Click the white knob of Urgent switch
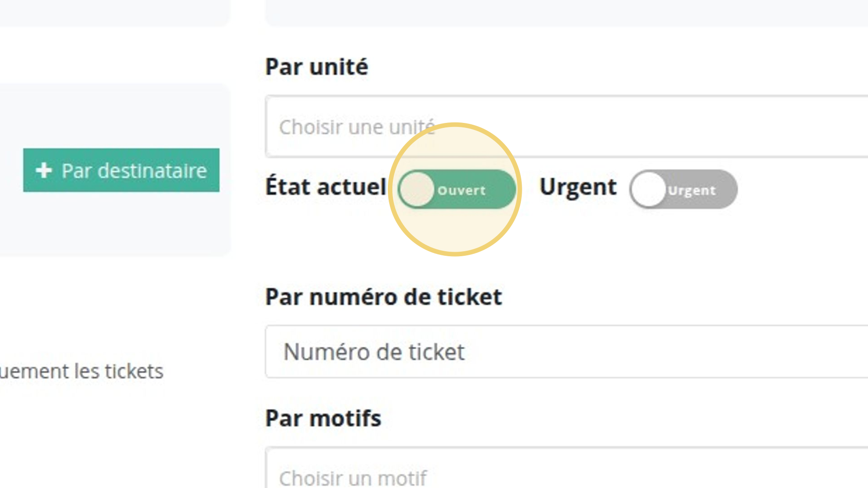Image resolution: width=868 pixels, height=488 pixels. tap(648, 189)
